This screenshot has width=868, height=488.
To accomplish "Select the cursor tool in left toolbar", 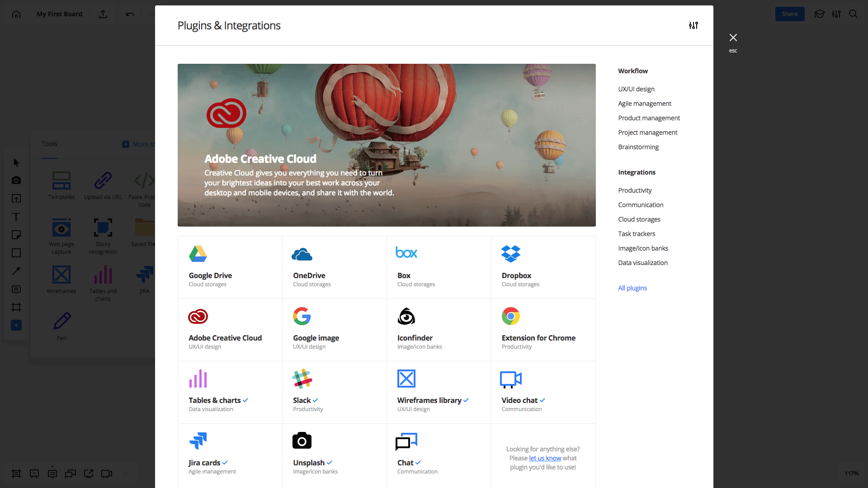I will coord(16,162).
